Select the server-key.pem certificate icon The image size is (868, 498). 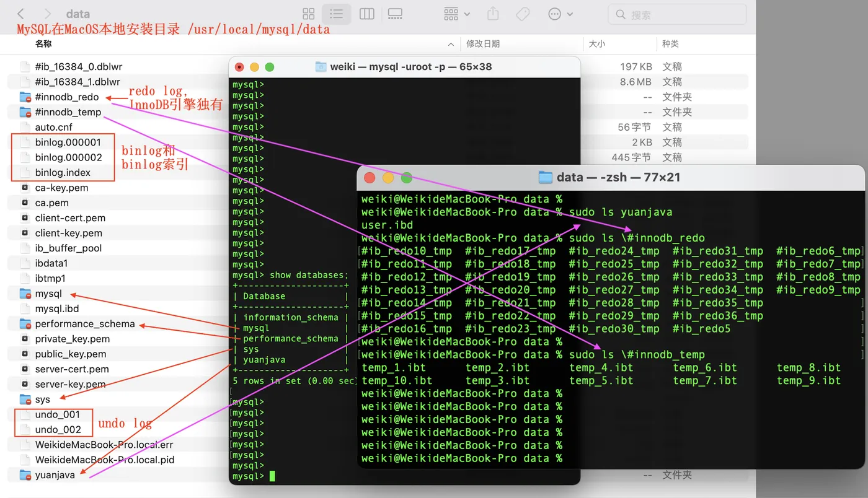click(x=25, y=384)
